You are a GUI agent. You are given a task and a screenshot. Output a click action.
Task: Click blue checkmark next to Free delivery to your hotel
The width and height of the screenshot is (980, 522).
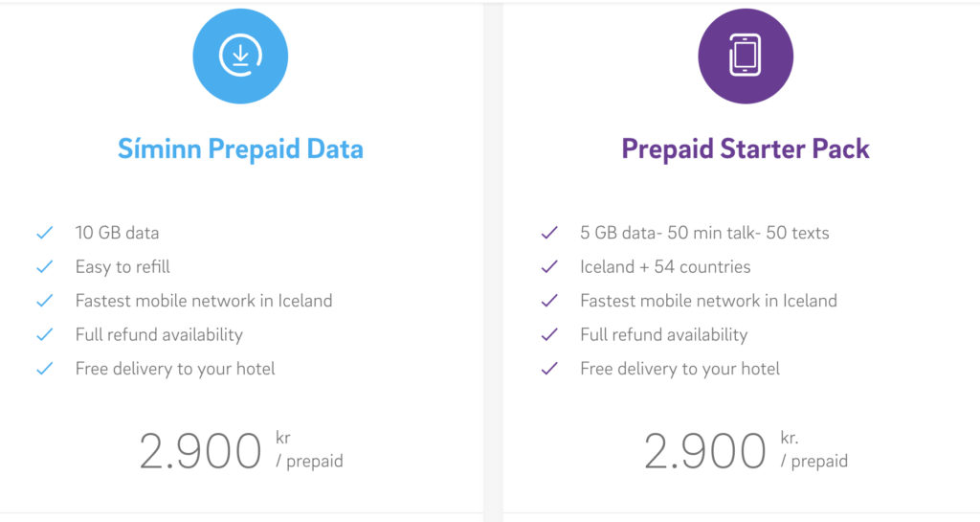(44, 369)
